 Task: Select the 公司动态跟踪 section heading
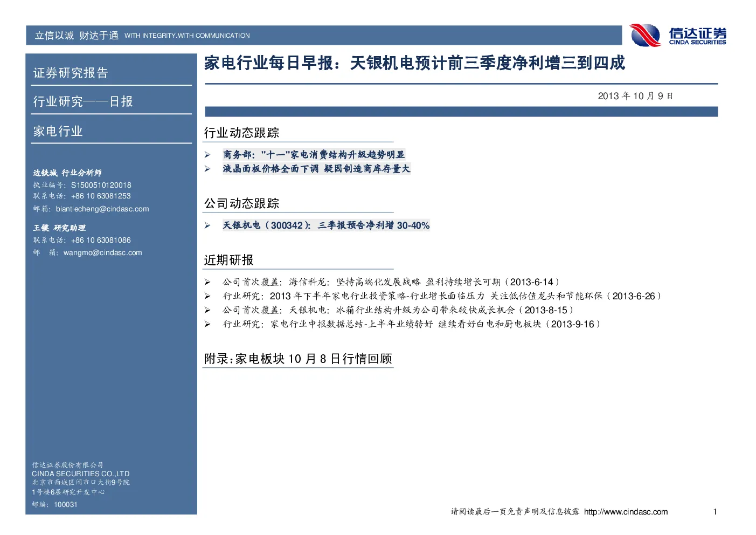[x=241, y=203]
